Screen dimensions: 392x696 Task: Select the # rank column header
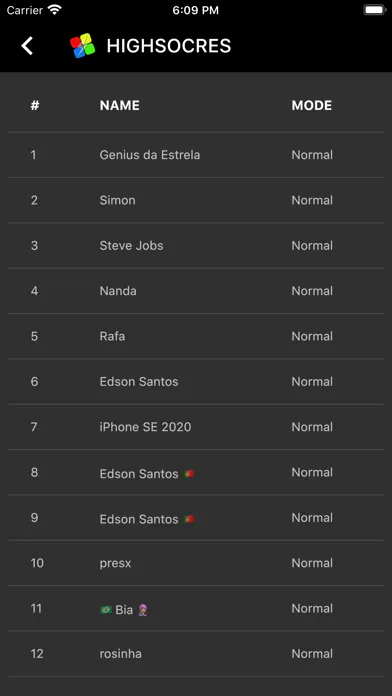35,105
